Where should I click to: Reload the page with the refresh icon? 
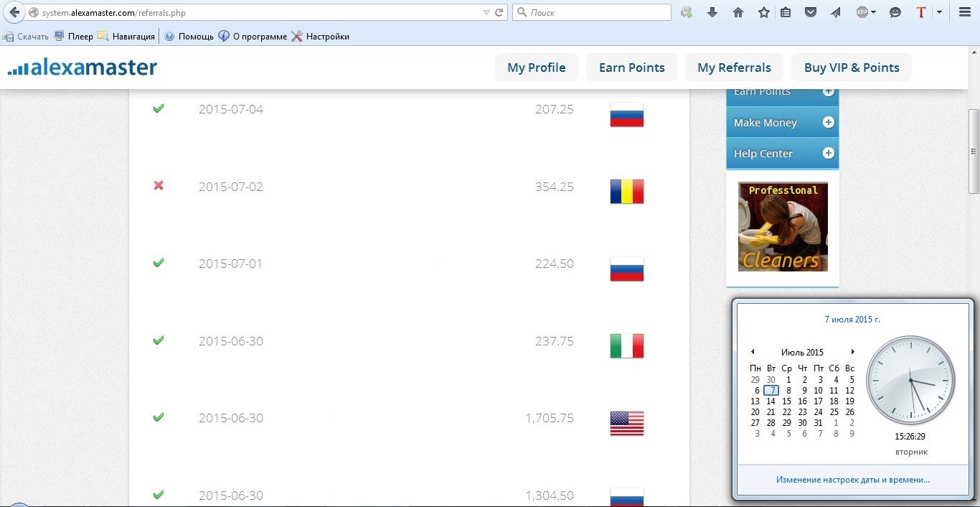(499, 12)
